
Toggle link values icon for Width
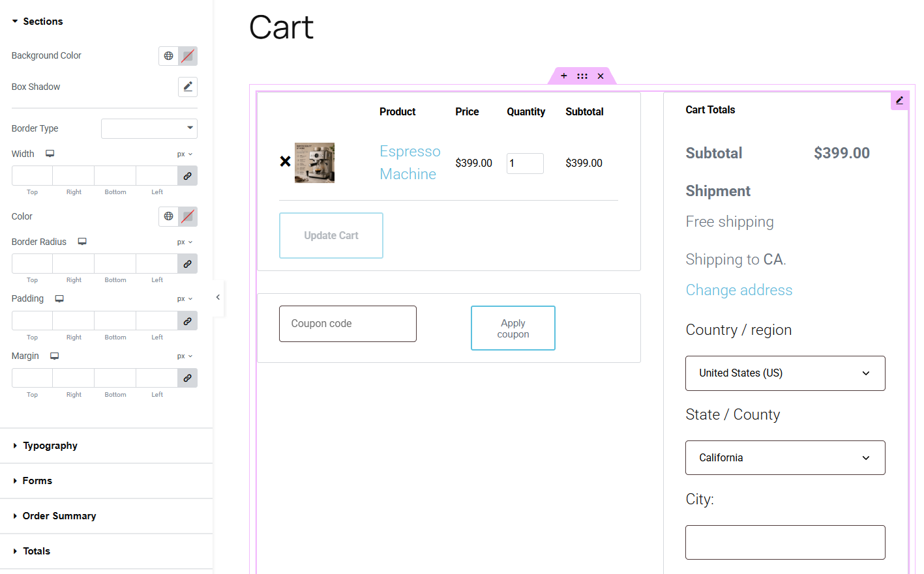[x=188, y=176]
